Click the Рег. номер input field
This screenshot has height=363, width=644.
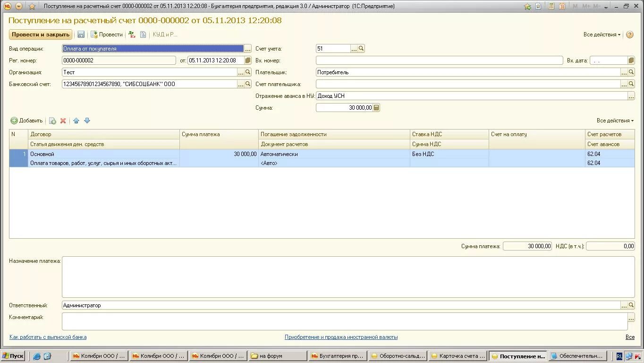(x=119, y=60)
